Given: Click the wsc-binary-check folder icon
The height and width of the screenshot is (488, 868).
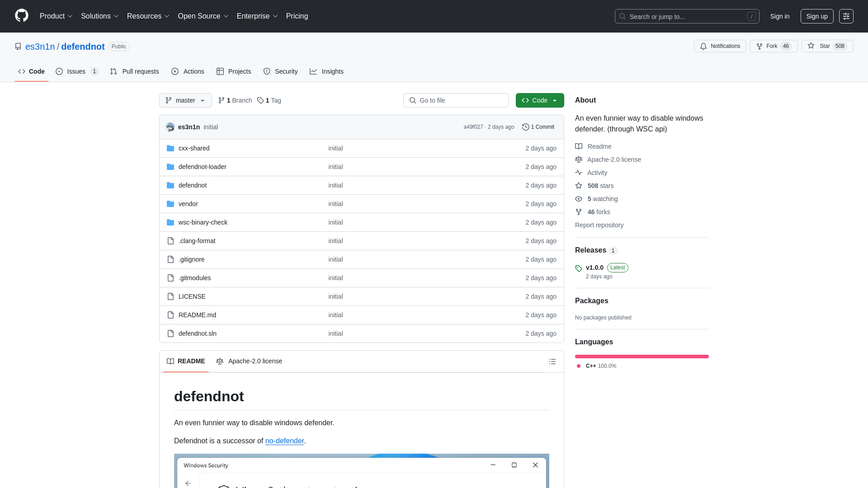Looking at the screenshot, I should coord(170,222).
